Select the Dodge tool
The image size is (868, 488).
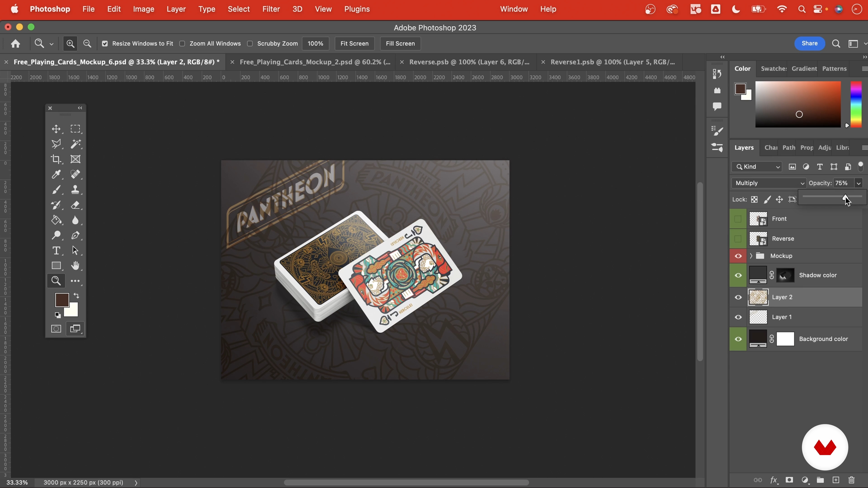point(56,235)
